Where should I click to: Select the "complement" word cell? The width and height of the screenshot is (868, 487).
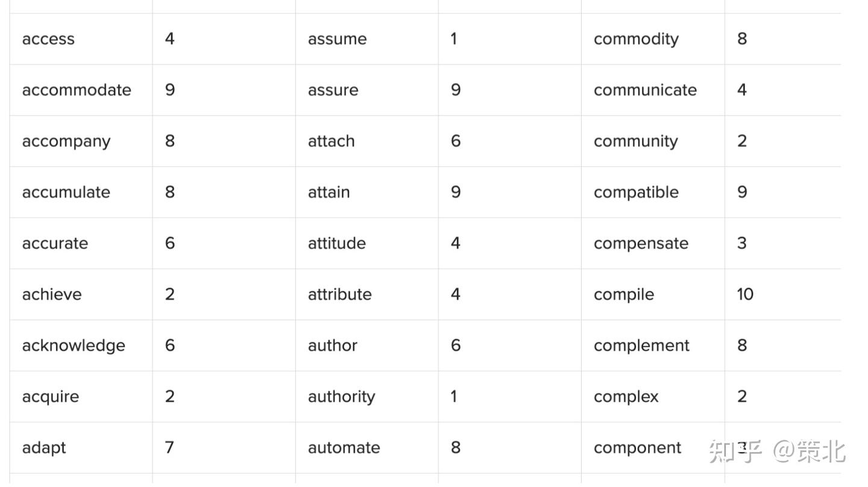tap(641, 345)
